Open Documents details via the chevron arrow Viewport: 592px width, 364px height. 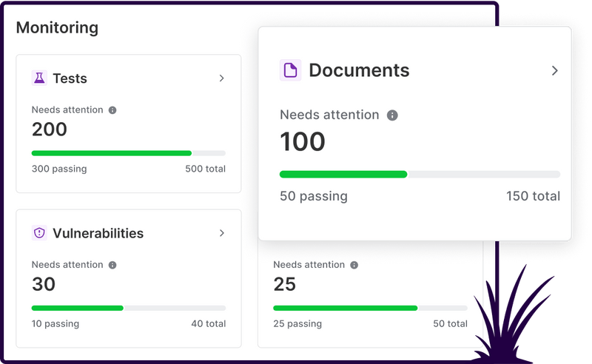click(555, 70)
